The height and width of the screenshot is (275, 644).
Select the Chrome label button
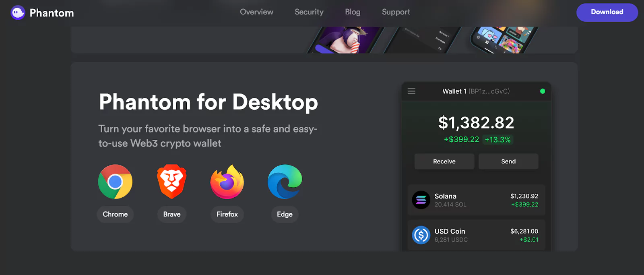click(115, 214)
